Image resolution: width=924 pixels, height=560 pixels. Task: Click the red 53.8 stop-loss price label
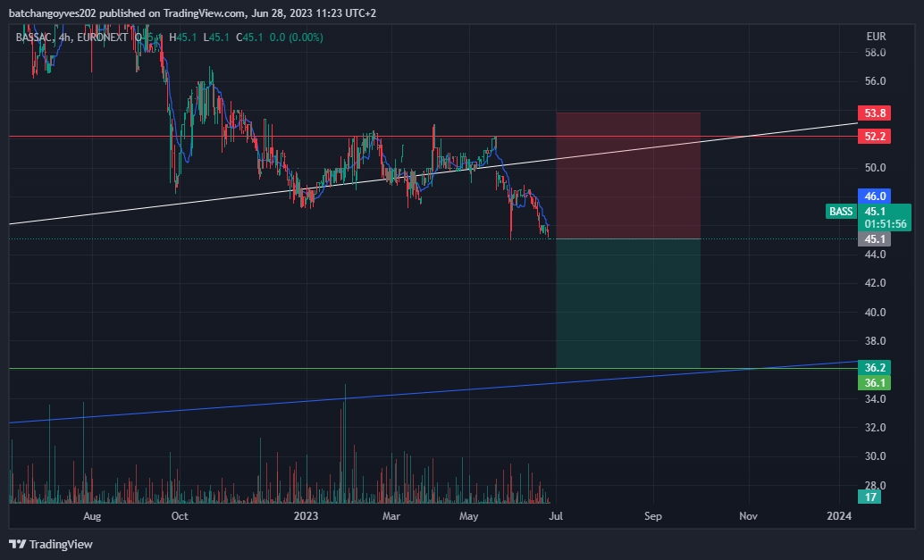[875, 113]
